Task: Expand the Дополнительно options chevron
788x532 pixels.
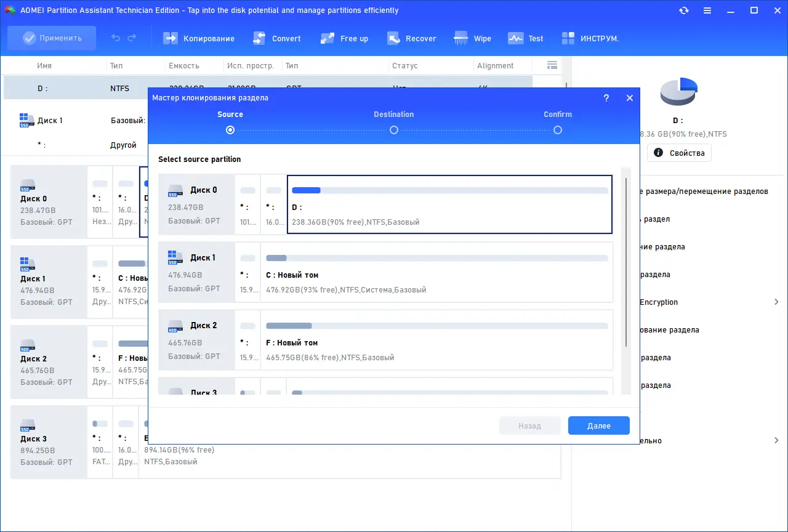Action: (776, 440)
